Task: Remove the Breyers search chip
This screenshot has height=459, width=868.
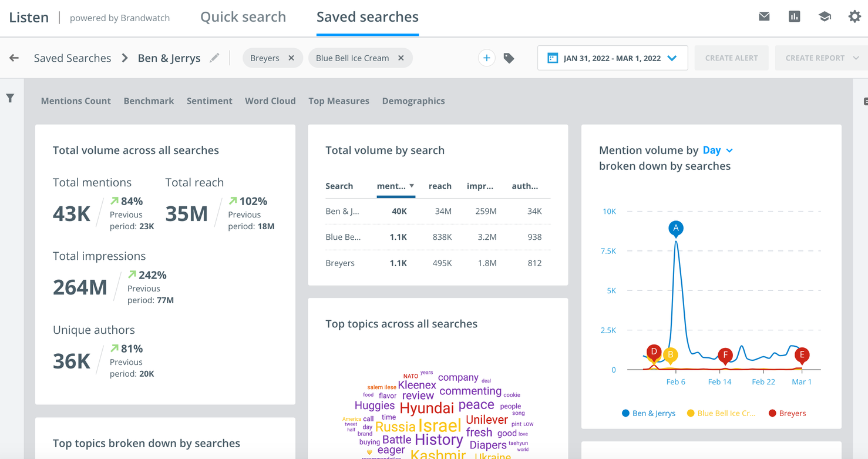Action: pyautogui.click(x=291, y=58)
